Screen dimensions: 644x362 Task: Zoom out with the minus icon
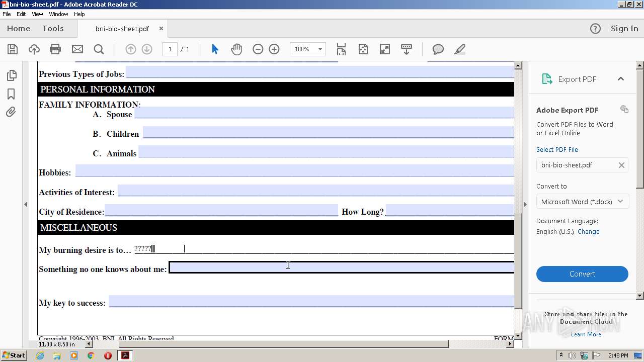click(258, 49)
